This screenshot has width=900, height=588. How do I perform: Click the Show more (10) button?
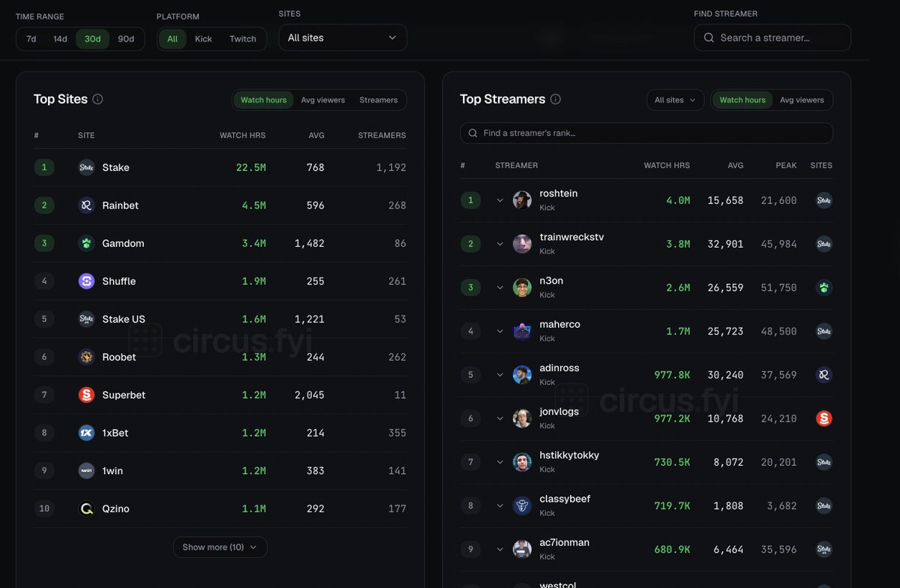pos(220,547)
